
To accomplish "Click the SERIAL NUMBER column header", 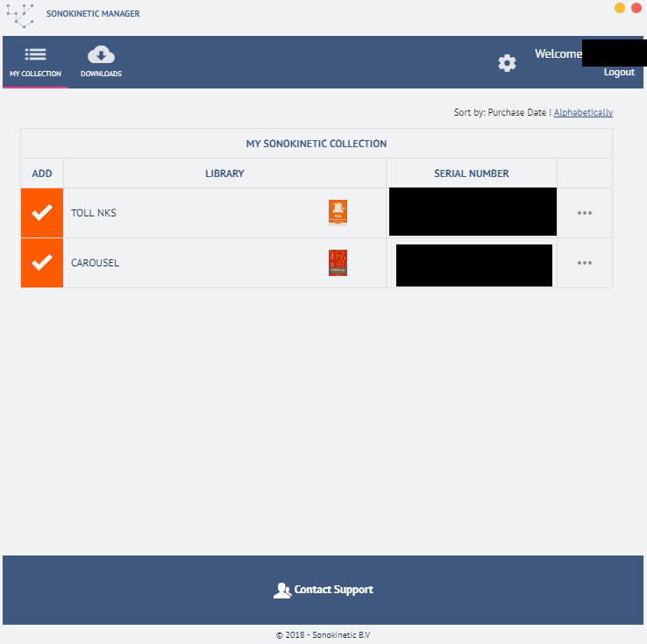I will [x=471, y=173].
